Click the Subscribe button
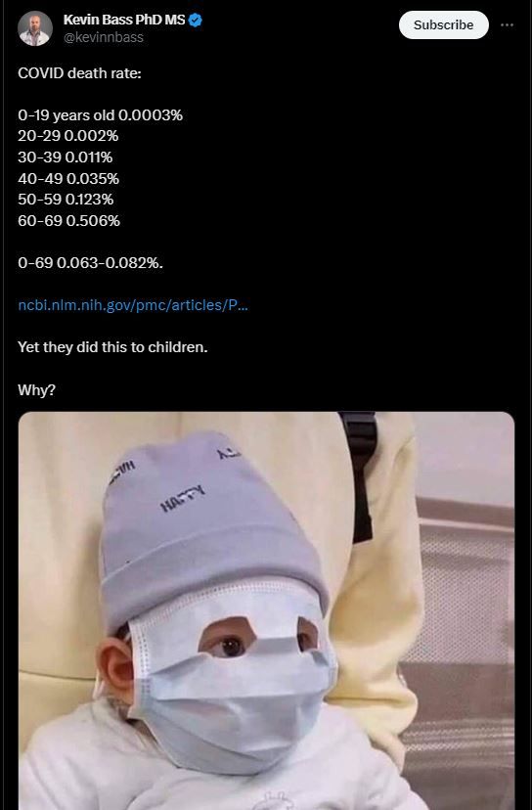Image resolution: width=532 pixels, height=810 pixels. click(x=443, y=24)
